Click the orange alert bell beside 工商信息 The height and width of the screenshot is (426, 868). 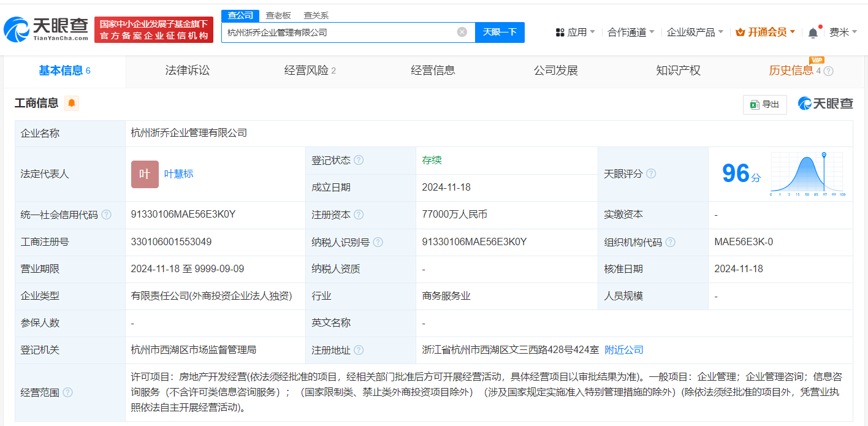pos(72,104)
